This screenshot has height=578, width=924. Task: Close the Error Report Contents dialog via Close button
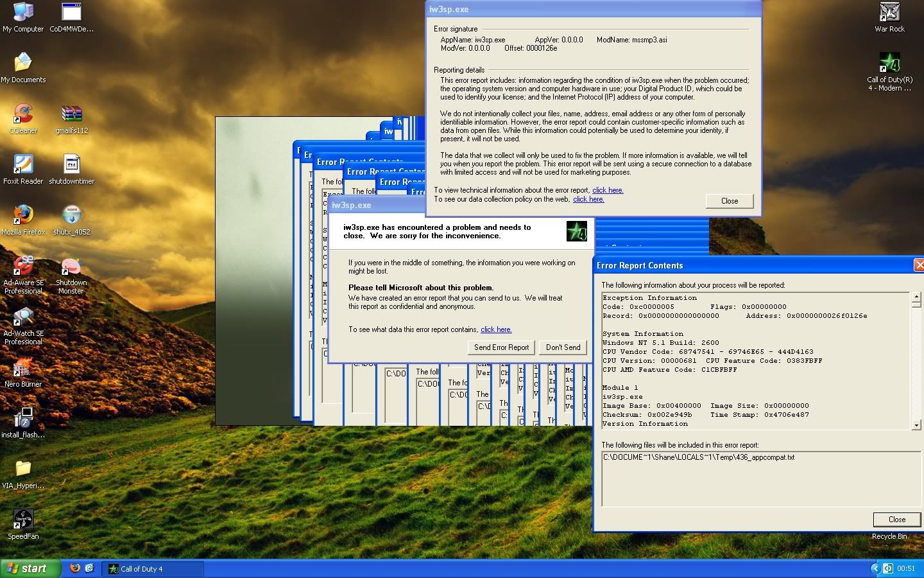coord(896,520)
